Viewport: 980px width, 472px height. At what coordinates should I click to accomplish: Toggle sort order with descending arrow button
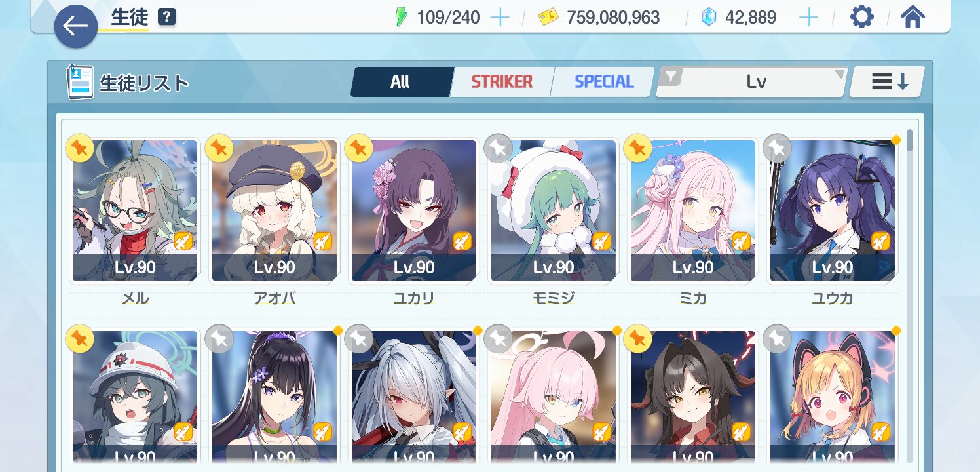click(888, 82)
